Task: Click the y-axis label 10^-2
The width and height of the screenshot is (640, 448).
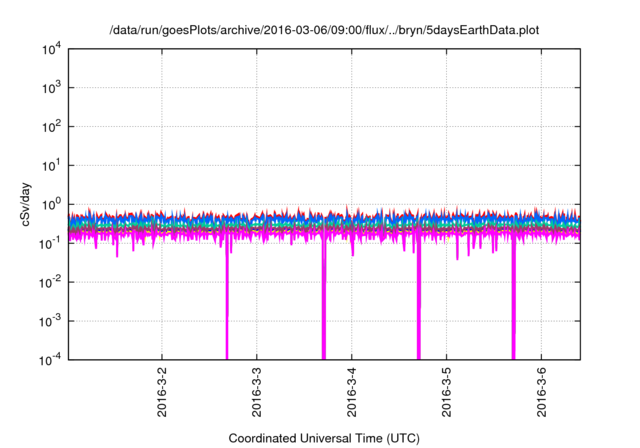Action: click(x=50, y=282)
